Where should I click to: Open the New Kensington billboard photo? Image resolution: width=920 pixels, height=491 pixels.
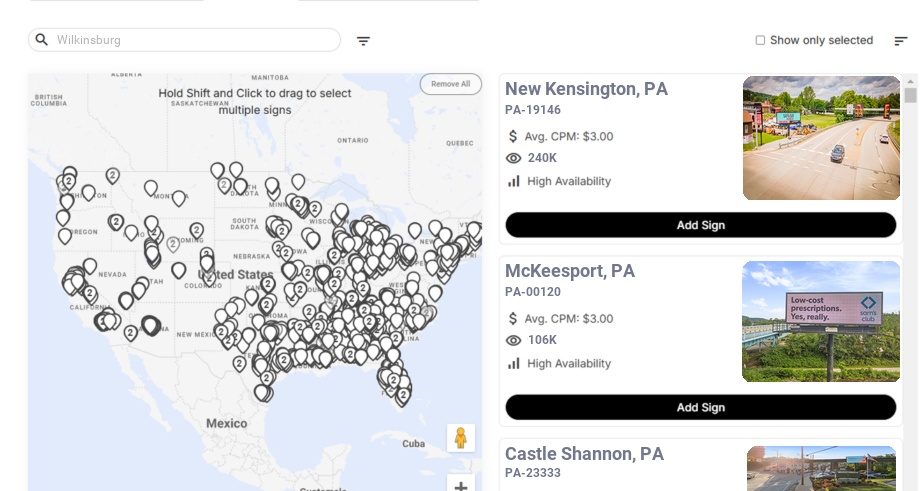point(821,138)
